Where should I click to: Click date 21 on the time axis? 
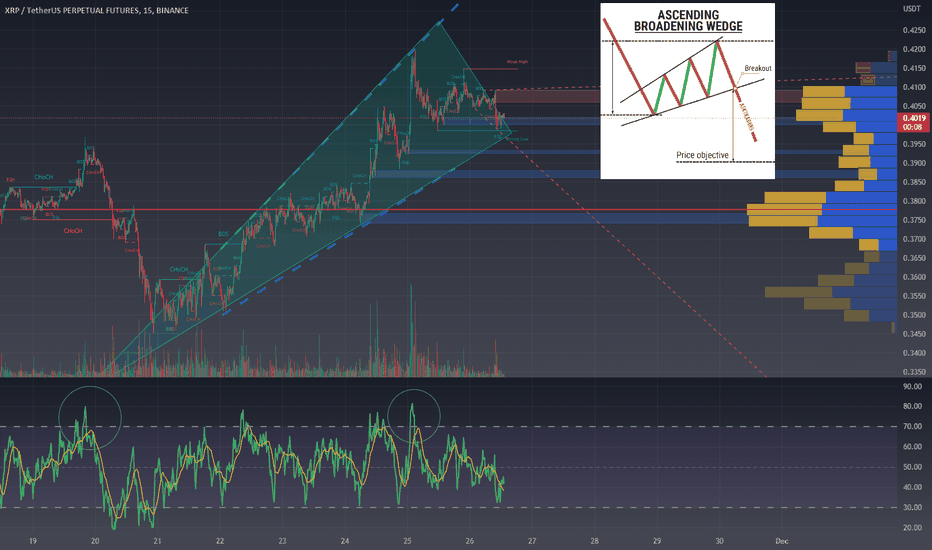(x=158, y=541)
